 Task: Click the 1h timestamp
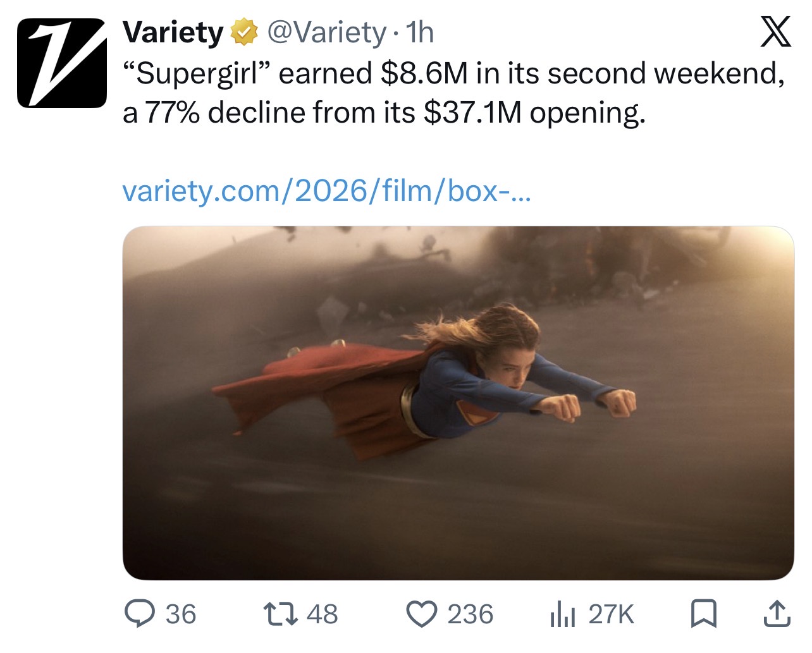[419, 32]
